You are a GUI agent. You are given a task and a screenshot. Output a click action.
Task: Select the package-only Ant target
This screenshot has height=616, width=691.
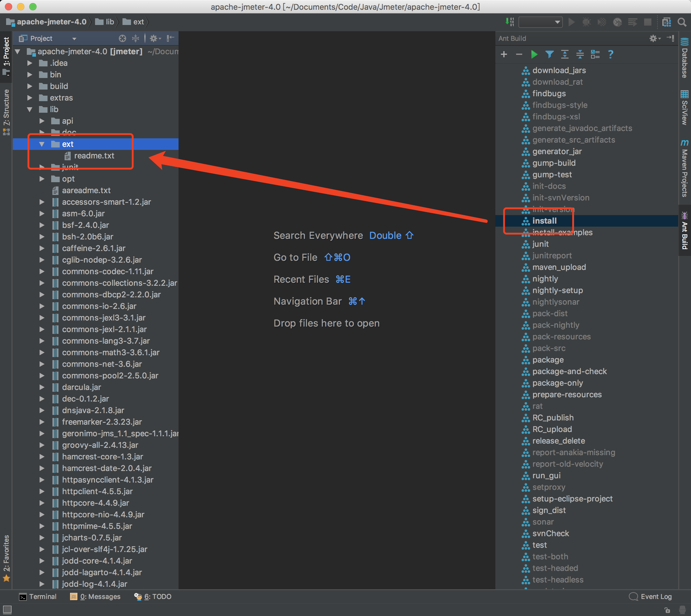(558, 383)
